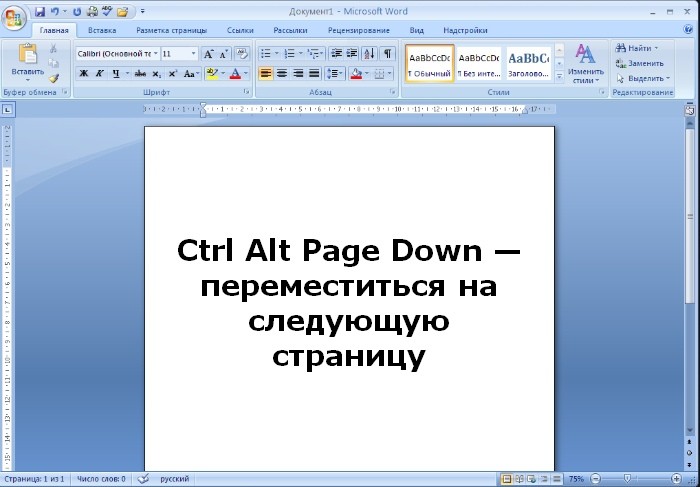
Task: Click the Sort (A-Z) icon
Action: 368,53
